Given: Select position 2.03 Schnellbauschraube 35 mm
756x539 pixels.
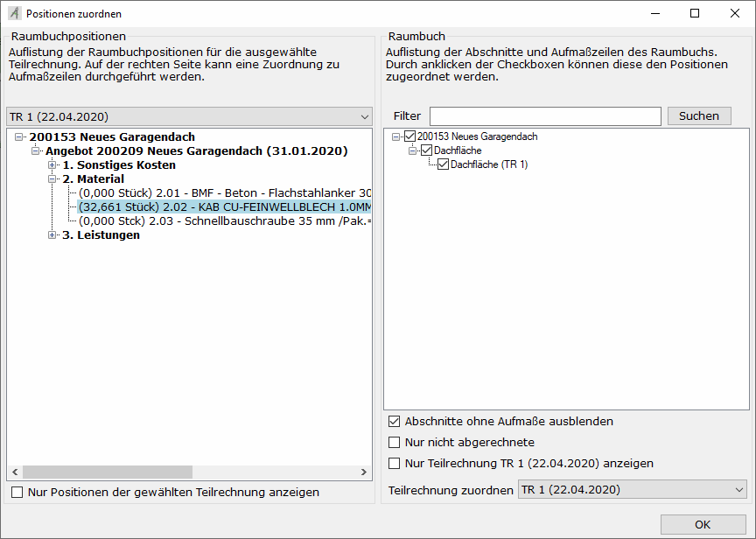Looking at the screenshot, I should (225, 220).
